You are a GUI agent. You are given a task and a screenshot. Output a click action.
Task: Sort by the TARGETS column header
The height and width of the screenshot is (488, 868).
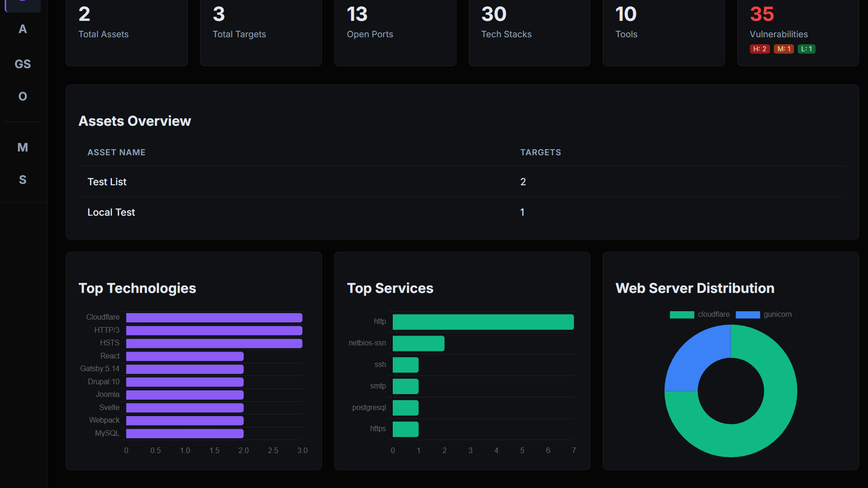pos(540,153)
